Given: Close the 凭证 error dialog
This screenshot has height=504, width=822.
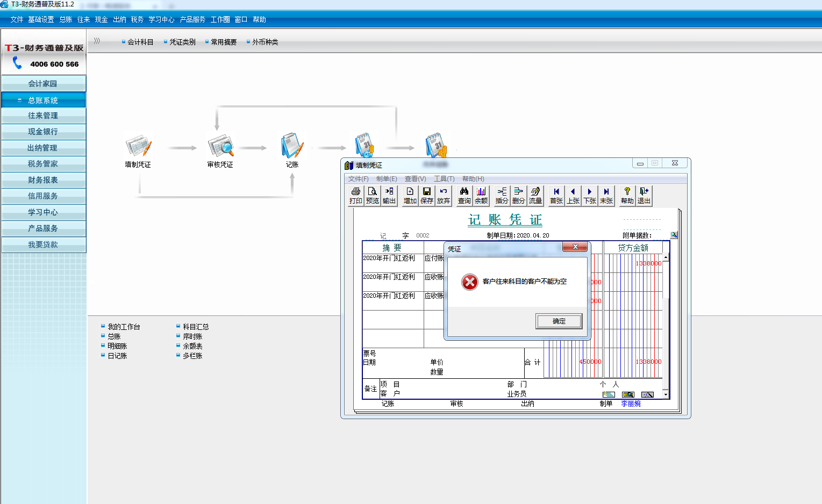Looking at the screenshot, I should 575,247.
